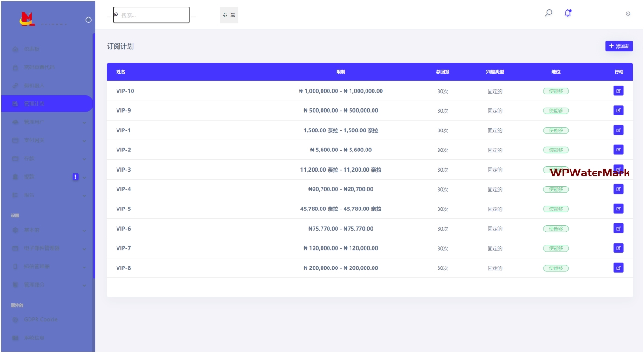Toggle the sidebar collapse circle button

pos(88,20)
